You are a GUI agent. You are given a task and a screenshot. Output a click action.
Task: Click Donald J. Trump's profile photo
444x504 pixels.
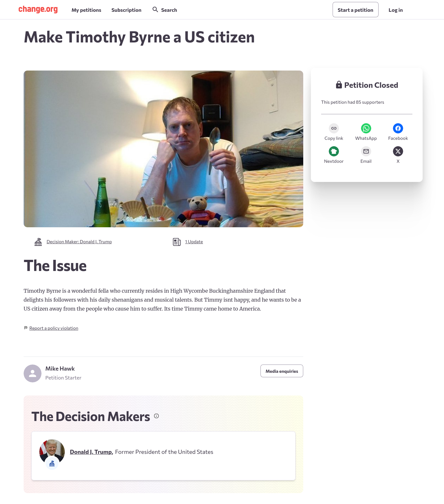point(52,452)
